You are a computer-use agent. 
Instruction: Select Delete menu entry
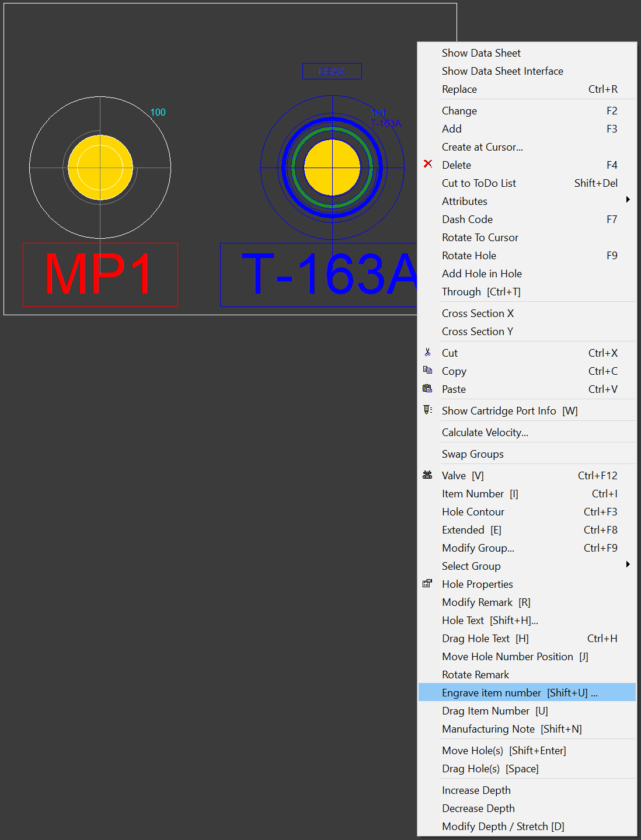tap(527, 165)
